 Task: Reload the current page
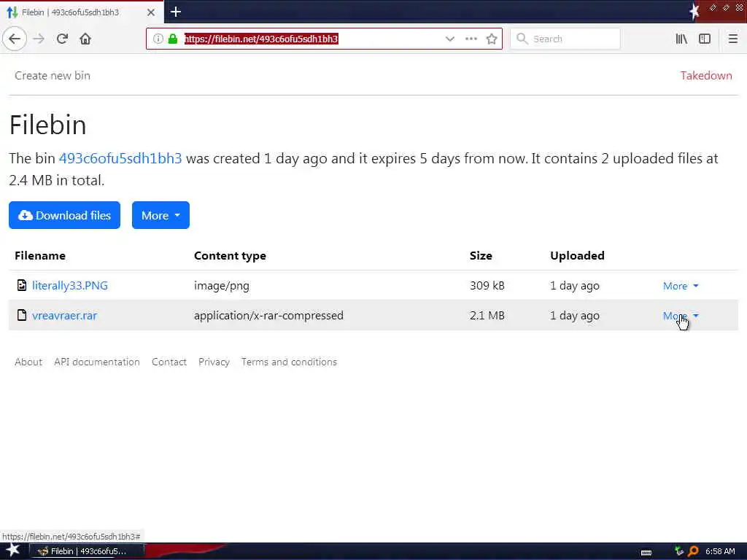pyautogui.click(x=62, y=39)
